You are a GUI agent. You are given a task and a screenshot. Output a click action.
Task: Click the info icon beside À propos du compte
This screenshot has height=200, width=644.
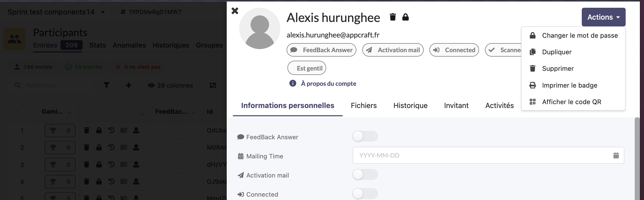click(293, 83)
